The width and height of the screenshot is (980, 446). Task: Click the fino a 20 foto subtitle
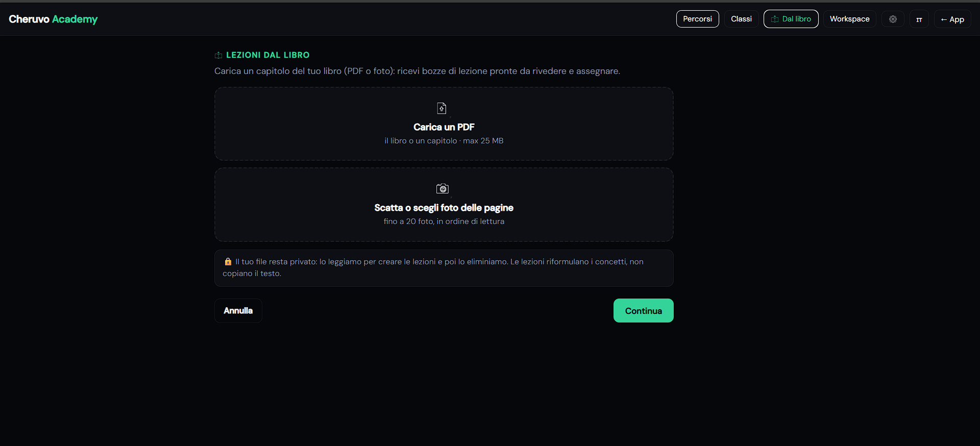click(x=444, y=221)
